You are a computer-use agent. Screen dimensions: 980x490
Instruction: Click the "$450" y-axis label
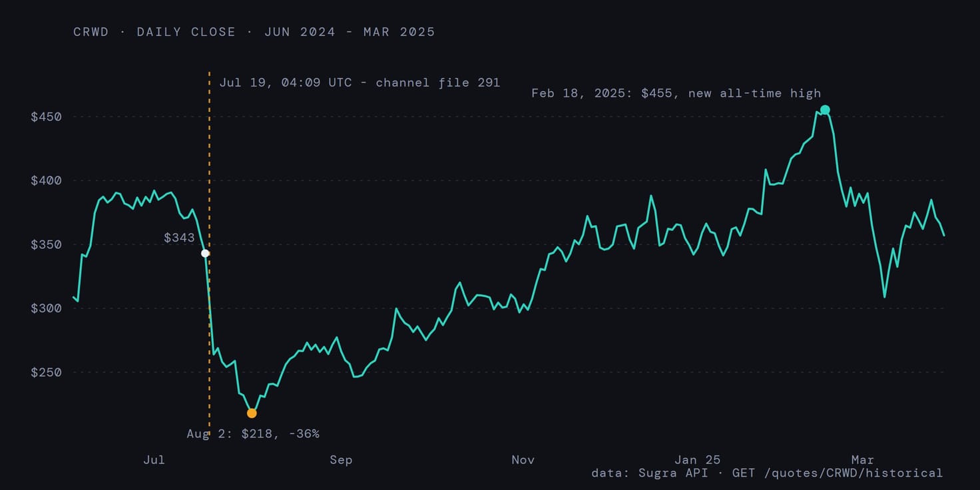pyautogui.click(x=46, y=117)
